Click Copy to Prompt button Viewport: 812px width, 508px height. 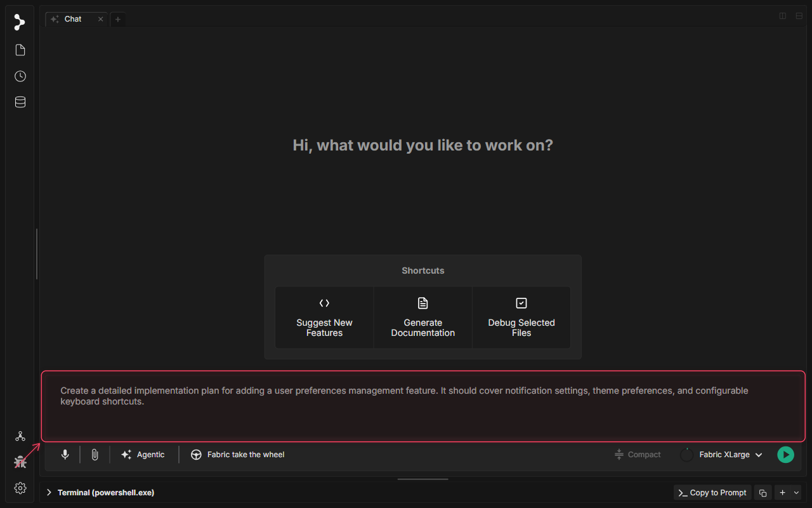[712, 493]
